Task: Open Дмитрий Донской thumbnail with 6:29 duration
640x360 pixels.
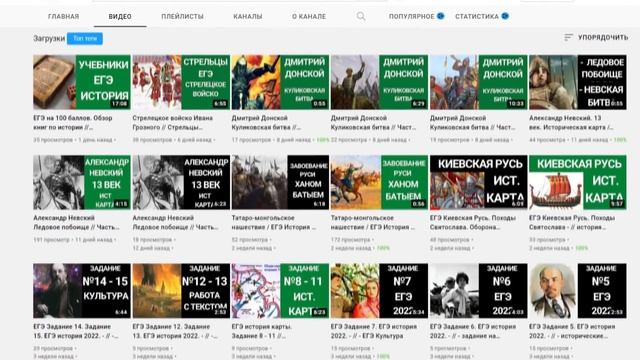Action: [380, 82]
